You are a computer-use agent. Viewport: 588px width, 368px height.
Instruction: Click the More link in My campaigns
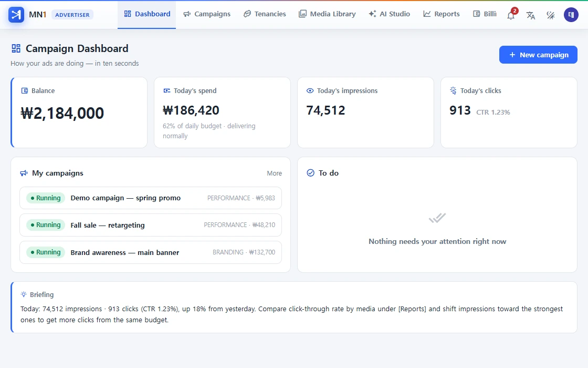pyautogui.click(x=274, y=173)
